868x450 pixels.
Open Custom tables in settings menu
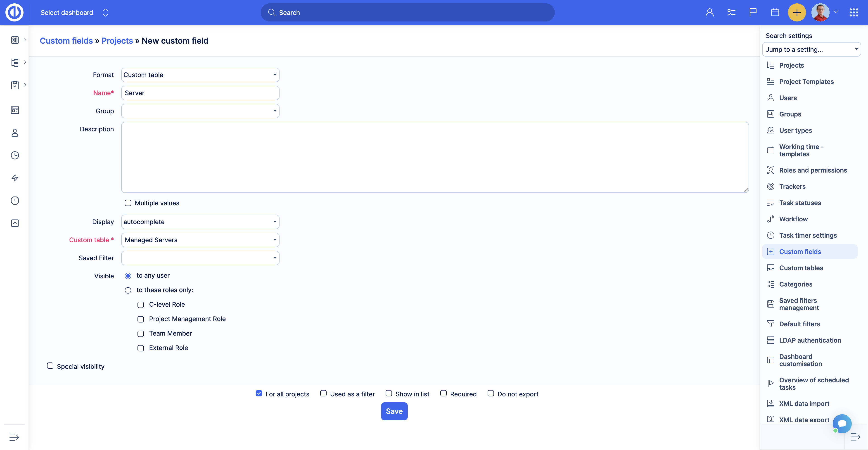click(x=801, y=268)
